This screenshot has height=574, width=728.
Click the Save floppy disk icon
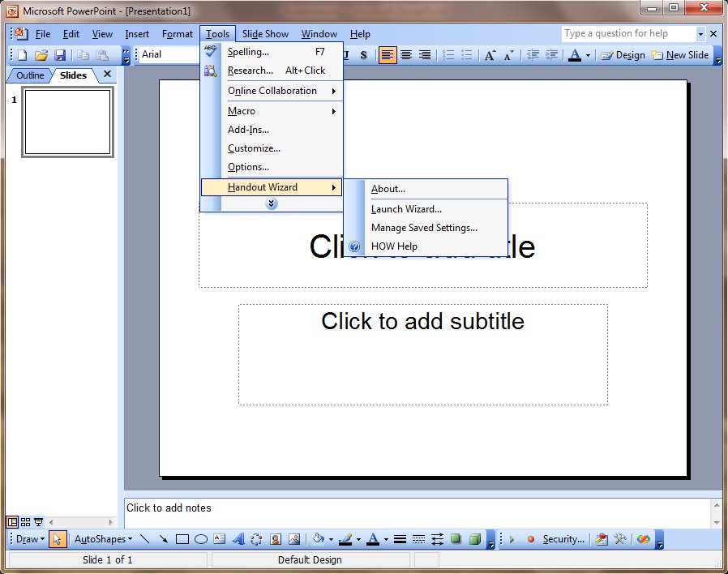point(60,55)
